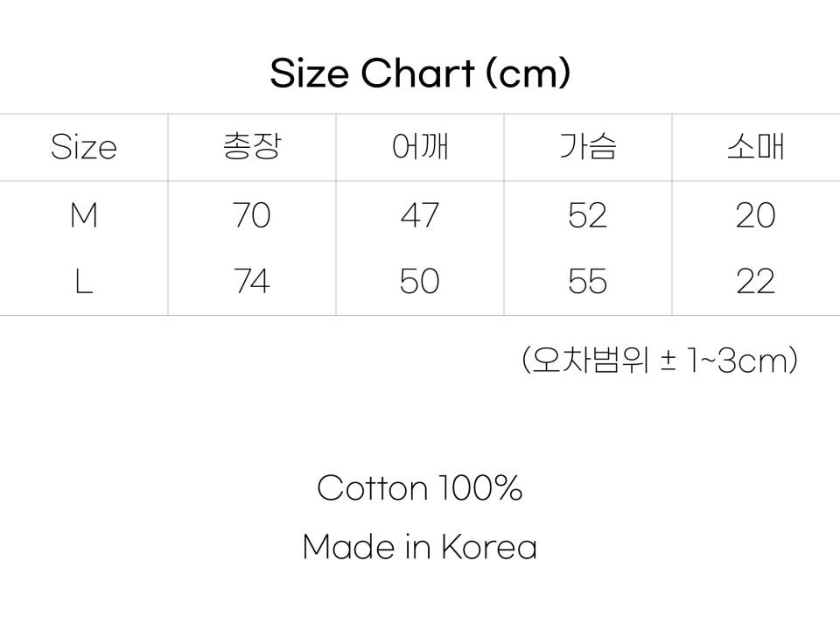Click the value 55 for L 가슴
The width and height of the screenshot is (840, 631).
click(588, 282)
